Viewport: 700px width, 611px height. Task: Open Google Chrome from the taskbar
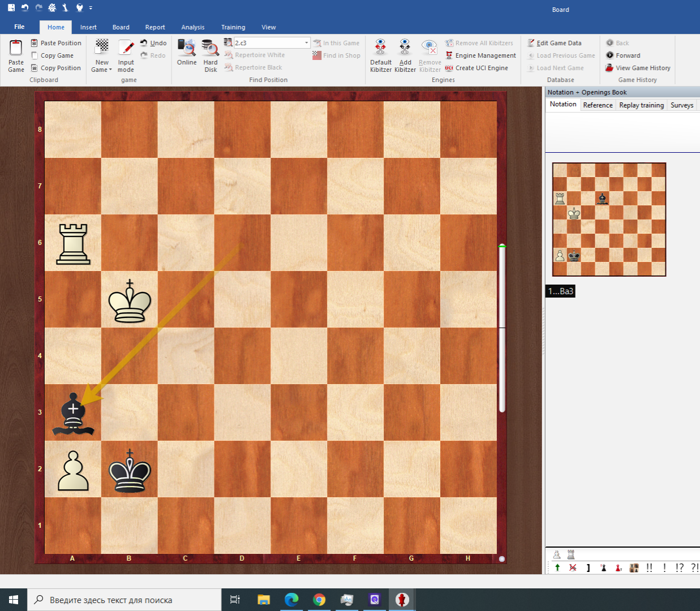(319, 600)
